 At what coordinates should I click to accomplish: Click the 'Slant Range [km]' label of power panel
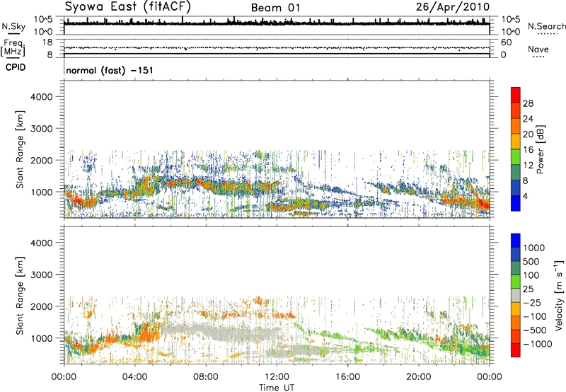click(x=20, y=149)
